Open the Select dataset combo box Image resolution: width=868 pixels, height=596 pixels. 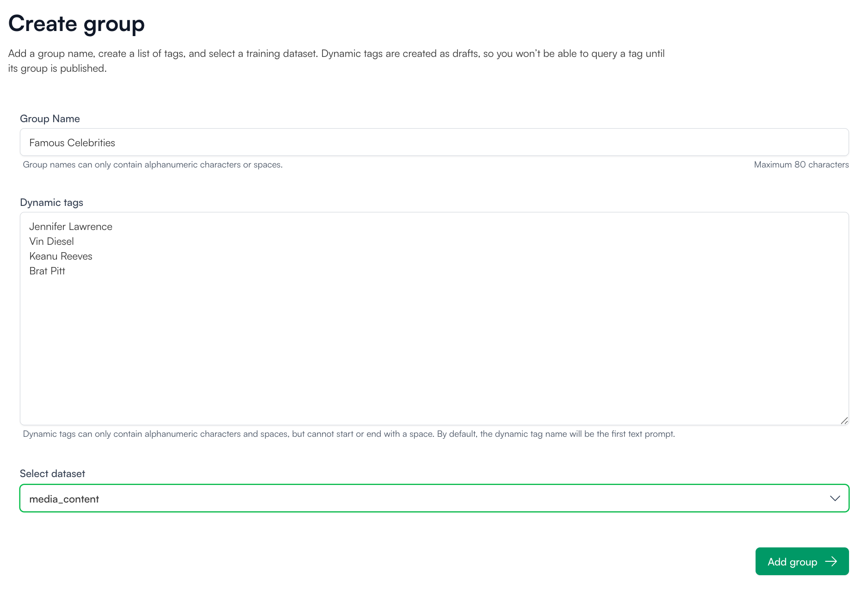(x=434, y=498)
